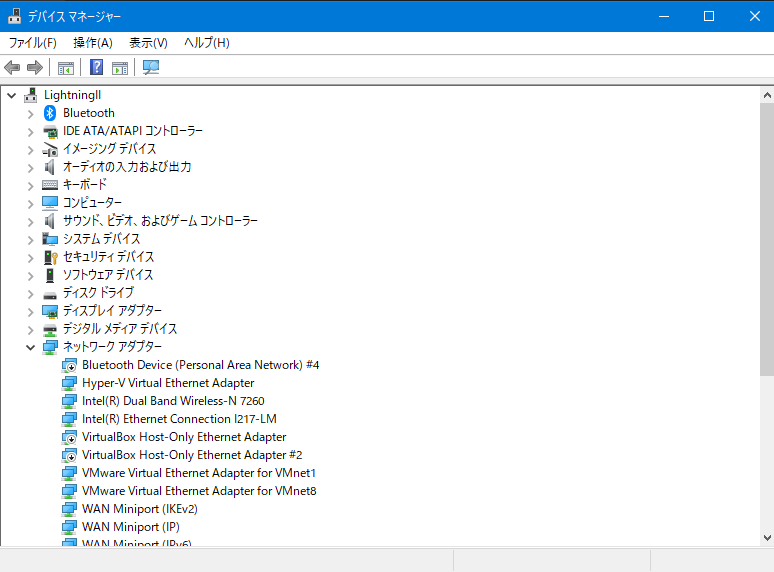This screenshot has height=572, width=774.
Task: Click the scrollbar up arrow
Action: pos(767,95)
